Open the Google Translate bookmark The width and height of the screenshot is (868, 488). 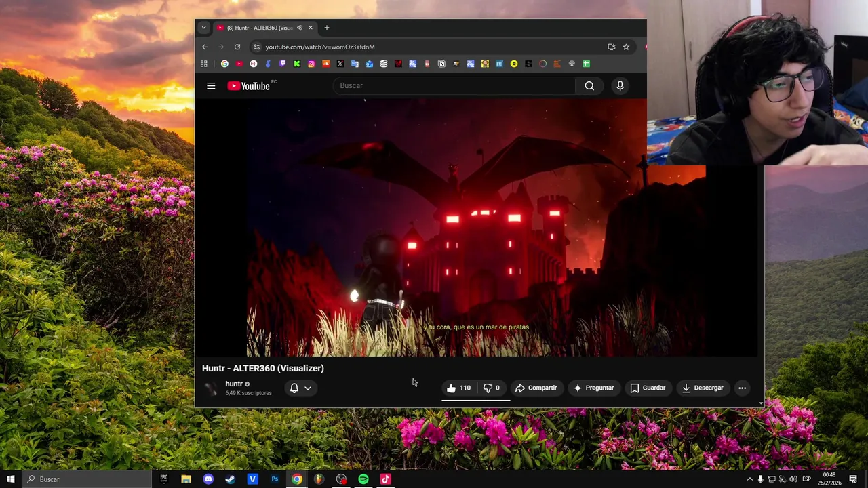(x=355, y=64)
